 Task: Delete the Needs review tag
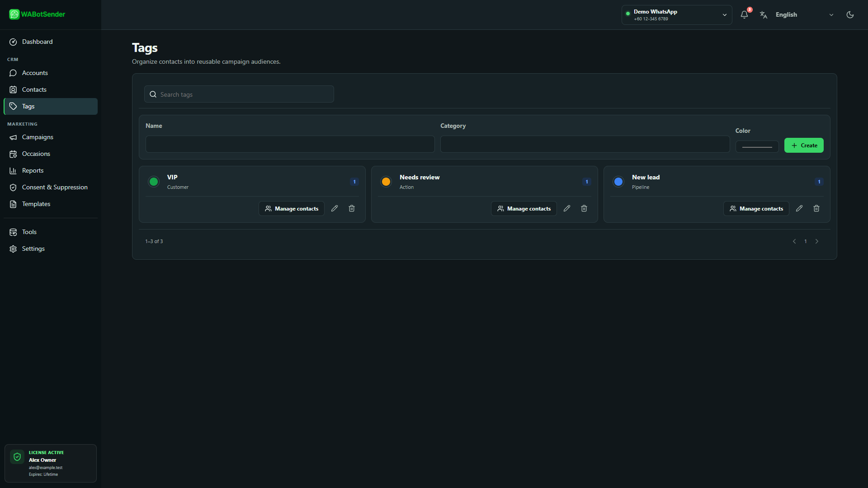pos(584,208)
